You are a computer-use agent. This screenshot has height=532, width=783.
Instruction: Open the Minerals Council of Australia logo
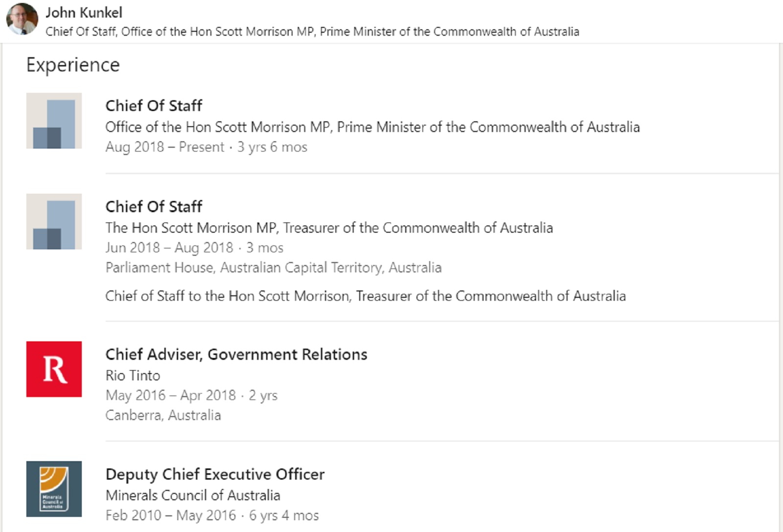click(54, 489)
